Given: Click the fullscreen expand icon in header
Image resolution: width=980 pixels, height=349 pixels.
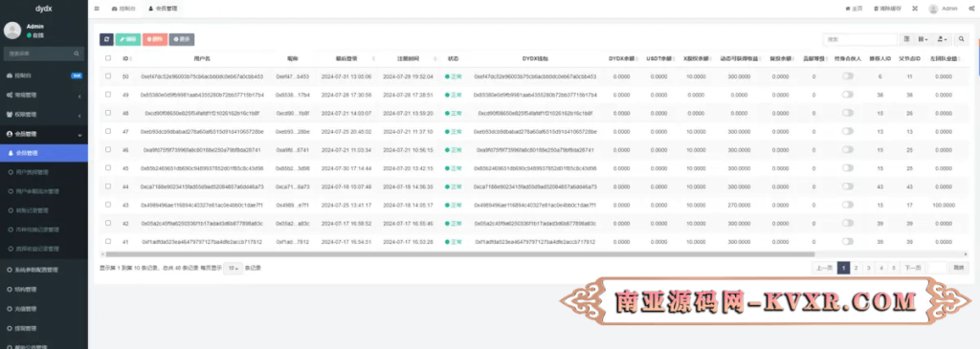Looking at the screenshot, I should point(914,9).
